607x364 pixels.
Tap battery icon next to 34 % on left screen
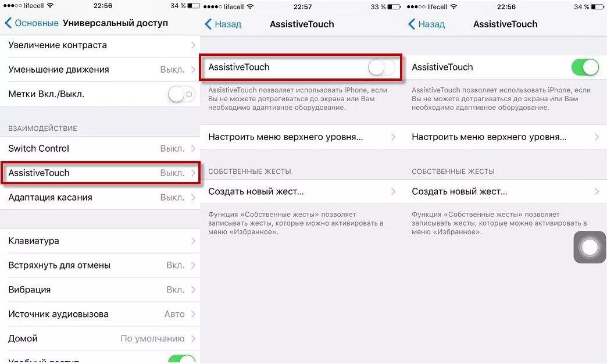(194, 6)
